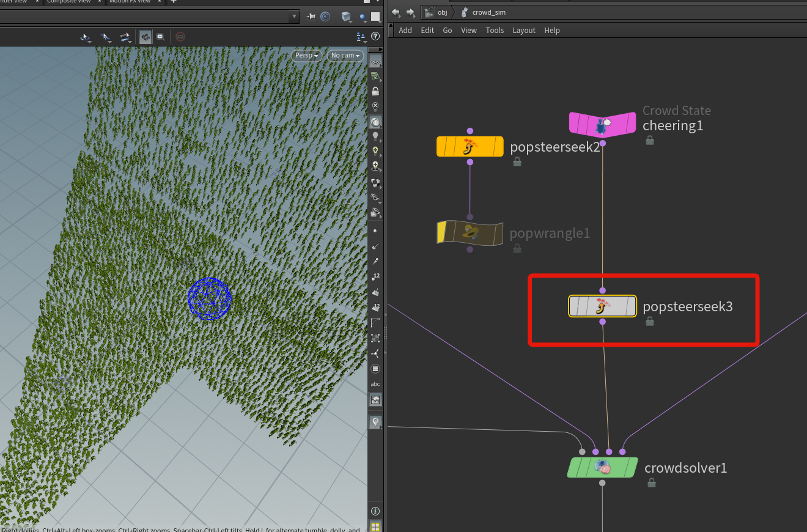Click the pin icon beside path field
807x532 pixels.
311,17
